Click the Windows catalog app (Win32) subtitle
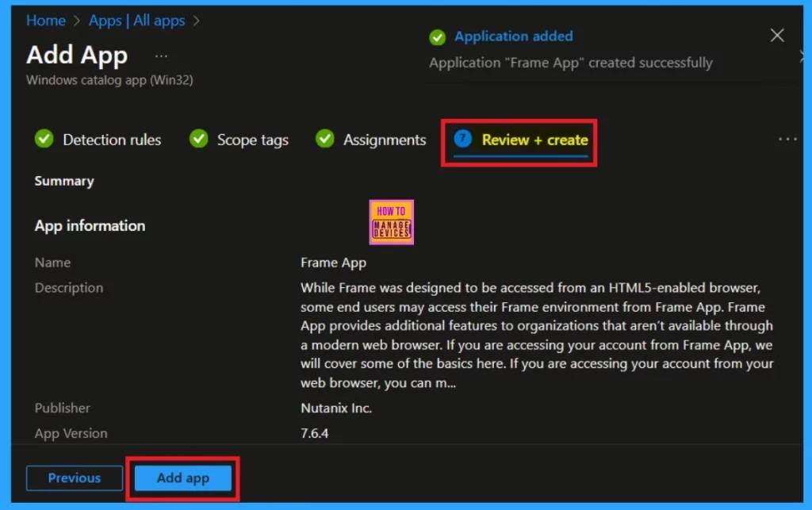This screenshot has height=510, width=812. click(109, 80)
